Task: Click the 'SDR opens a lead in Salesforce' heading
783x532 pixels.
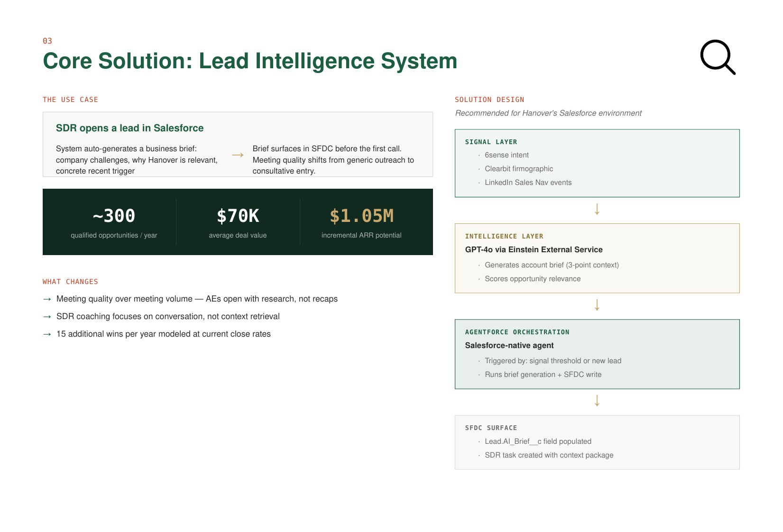Action: point(129,128)
